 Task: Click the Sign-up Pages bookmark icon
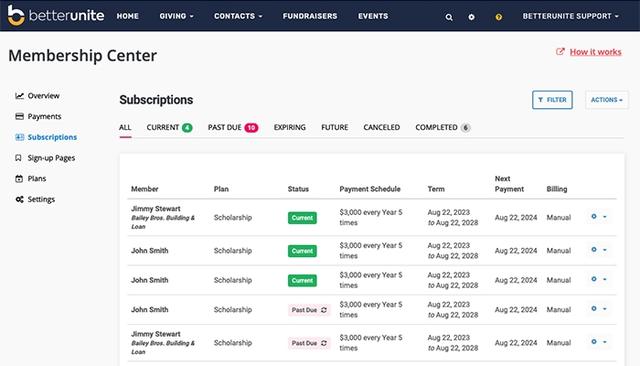(18, 158)
